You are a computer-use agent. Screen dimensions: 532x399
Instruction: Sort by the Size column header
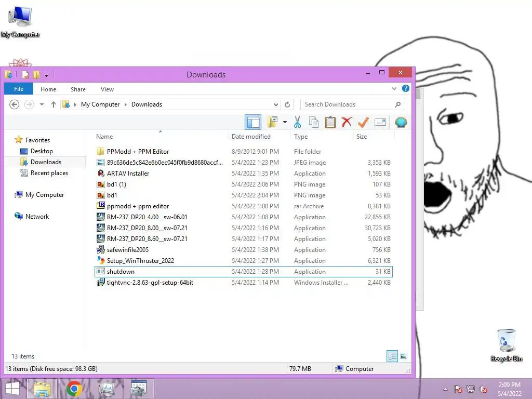(362, 137)
